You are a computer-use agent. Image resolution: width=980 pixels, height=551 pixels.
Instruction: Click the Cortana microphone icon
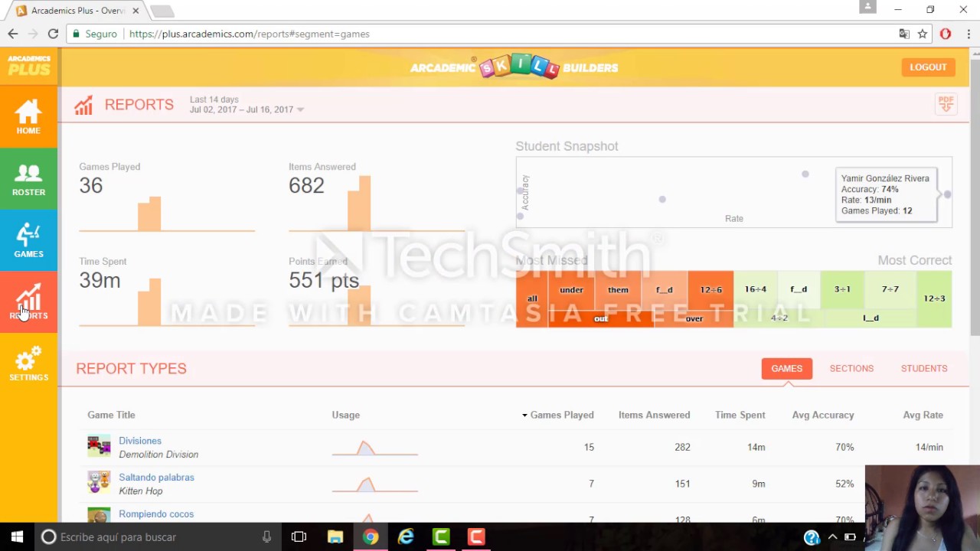pos(266,537)
